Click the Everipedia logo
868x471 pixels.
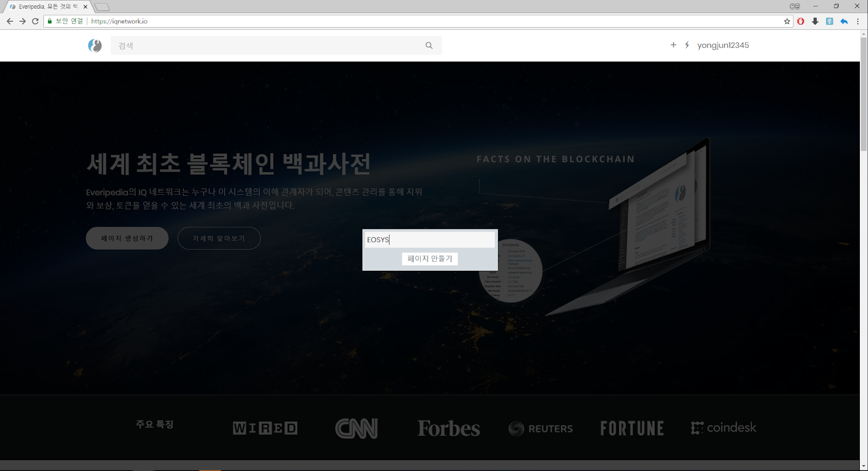[x=95, y=46]
